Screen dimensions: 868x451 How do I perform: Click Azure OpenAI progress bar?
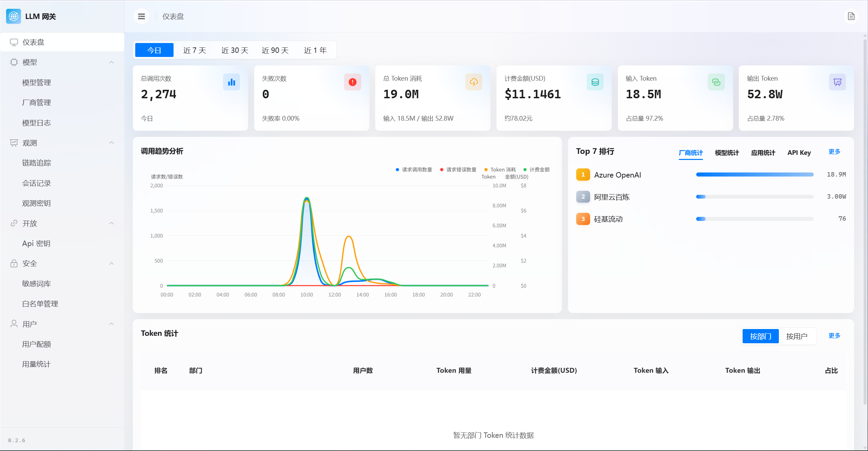coord(754,175)
